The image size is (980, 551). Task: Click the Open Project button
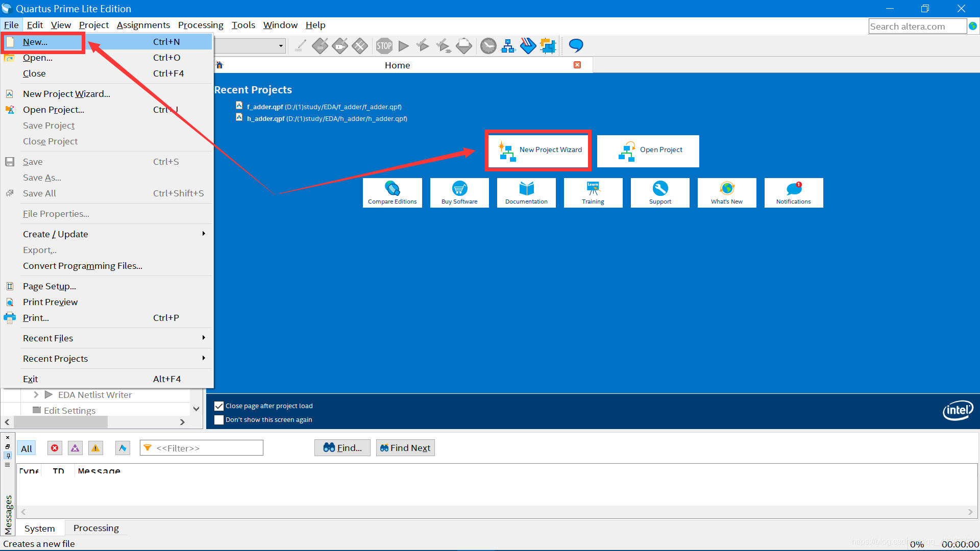(648, 151)
